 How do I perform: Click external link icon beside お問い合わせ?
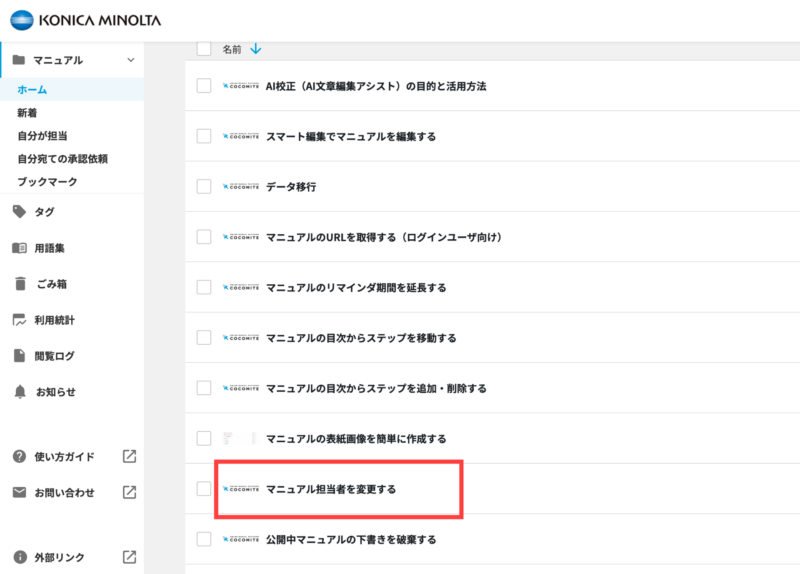coord(130,492)
